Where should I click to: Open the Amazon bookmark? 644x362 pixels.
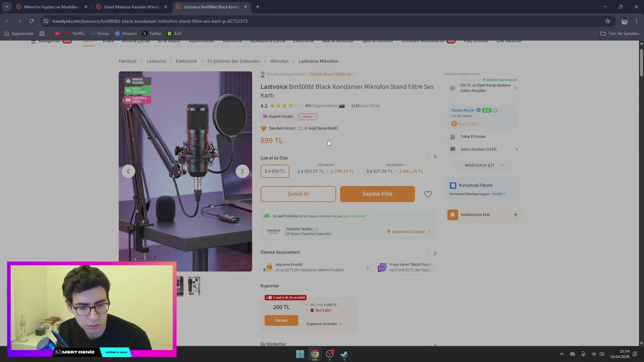[x=125, y=33]
